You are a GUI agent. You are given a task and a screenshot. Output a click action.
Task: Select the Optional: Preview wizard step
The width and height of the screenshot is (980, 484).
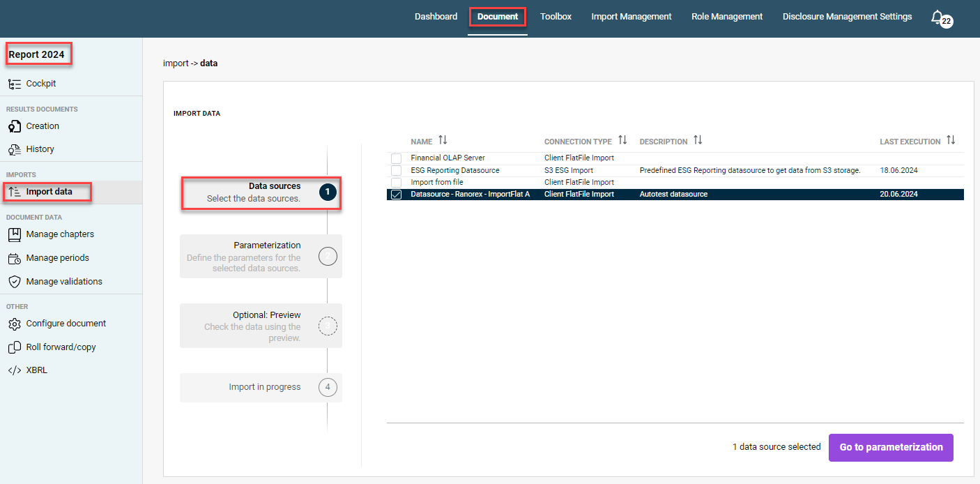point(261,326)
